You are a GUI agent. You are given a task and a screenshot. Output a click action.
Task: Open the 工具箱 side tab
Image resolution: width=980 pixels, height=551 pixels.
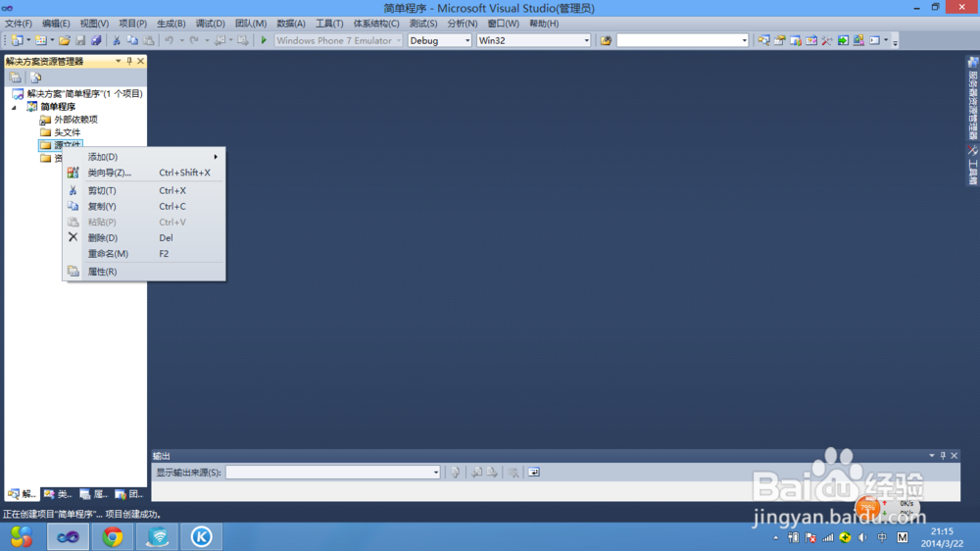coord(972,165)
